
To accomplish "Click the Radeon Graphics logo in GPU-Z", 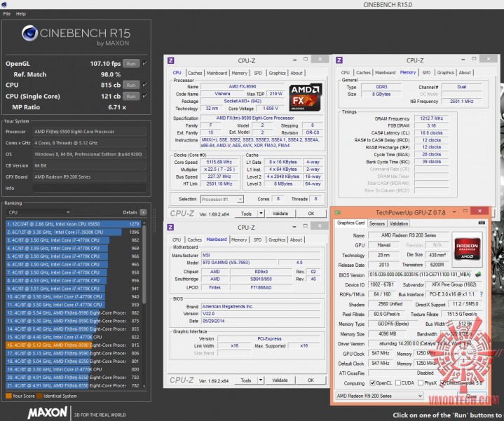I will [467, 249].
